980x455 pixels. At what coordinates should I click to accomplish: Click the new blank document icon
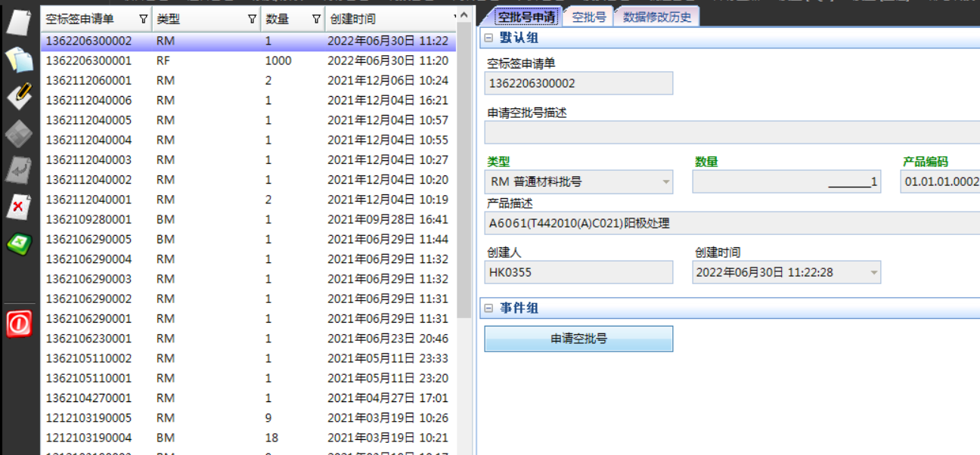tap(19, 22)
